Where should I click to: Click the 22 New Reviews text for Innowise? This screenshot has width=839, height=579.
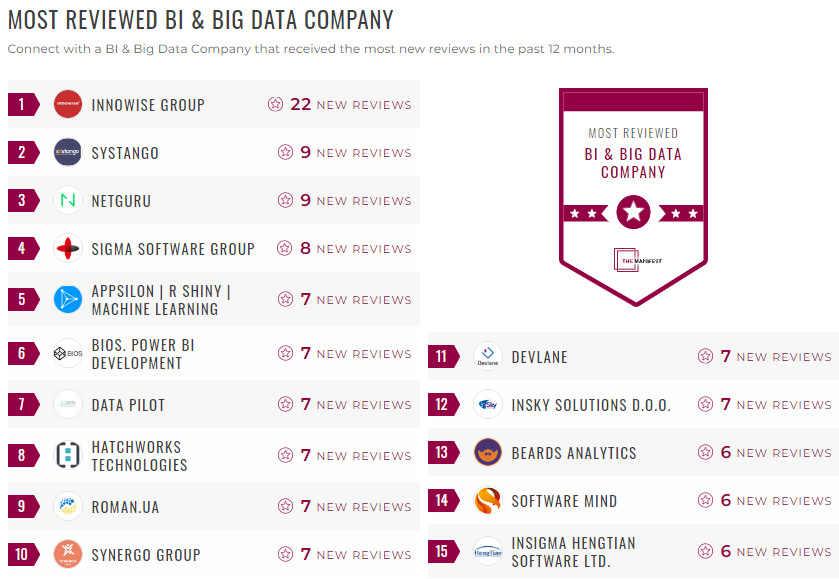351,104
